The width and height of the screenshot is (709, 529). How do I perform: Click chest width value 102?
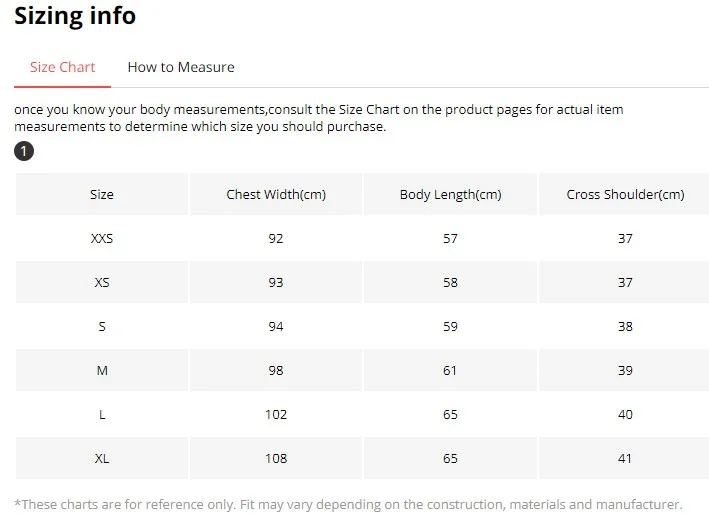(x=276, y=414)
